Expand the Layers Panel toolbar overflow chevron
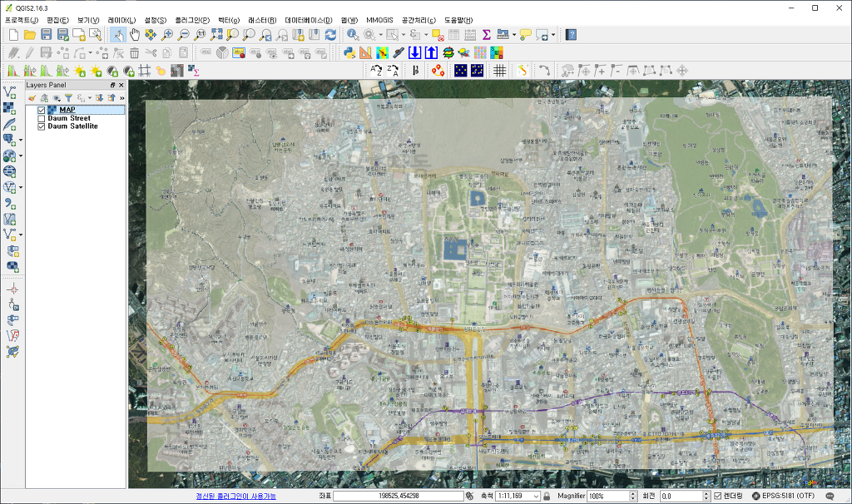 pyautogui.click(x=121, y=98)
